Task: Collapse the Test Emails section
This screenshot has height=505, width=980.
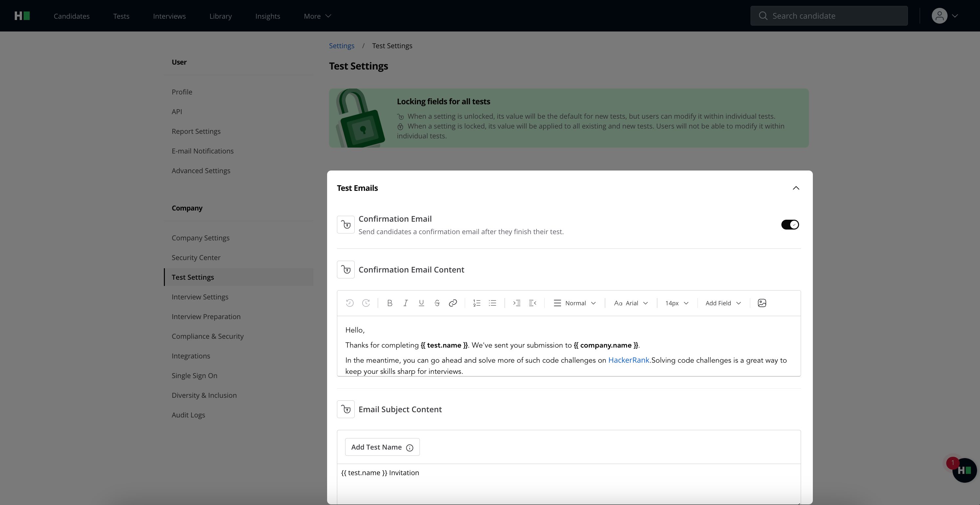Action: click(x=796, y=188)
